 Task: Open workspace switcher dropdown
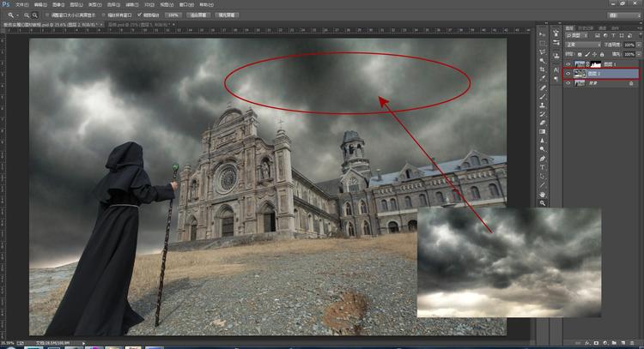[623, 15]
